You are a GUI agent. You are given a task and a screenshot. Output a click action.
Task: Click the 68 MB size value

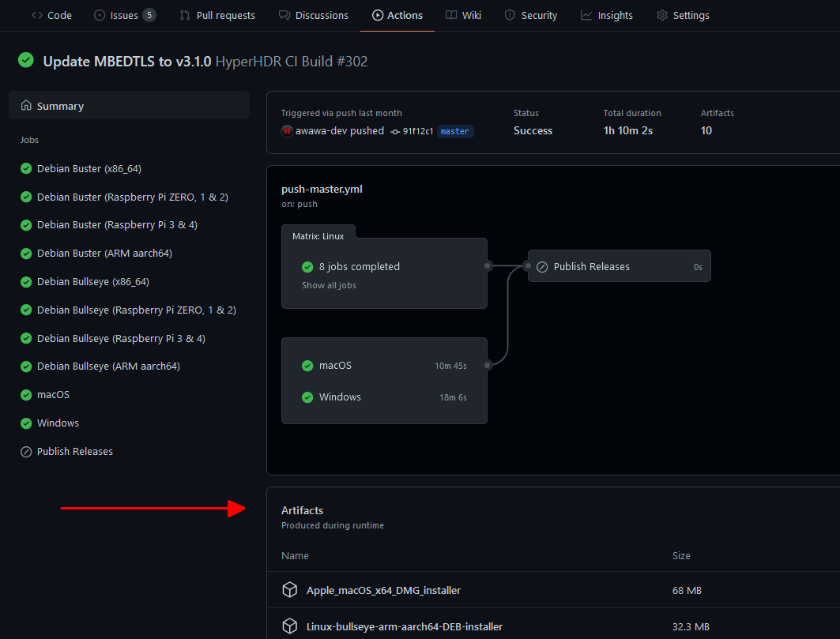coord(687,590)
